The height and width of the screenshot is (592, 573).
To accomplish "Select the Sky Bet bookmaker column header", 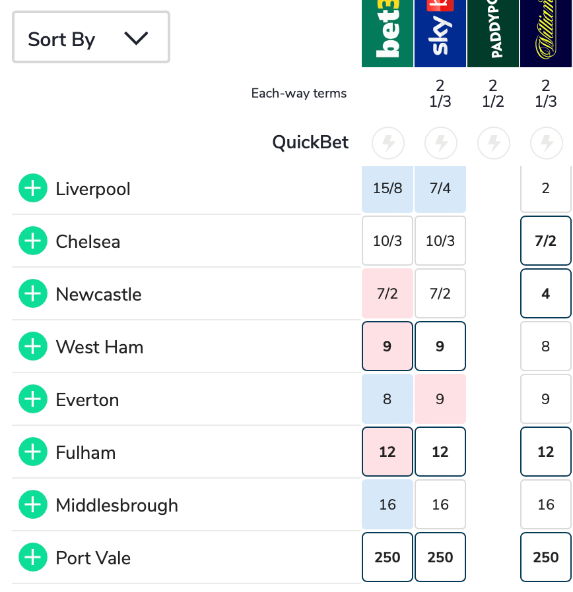I will [x=440, y=33].
